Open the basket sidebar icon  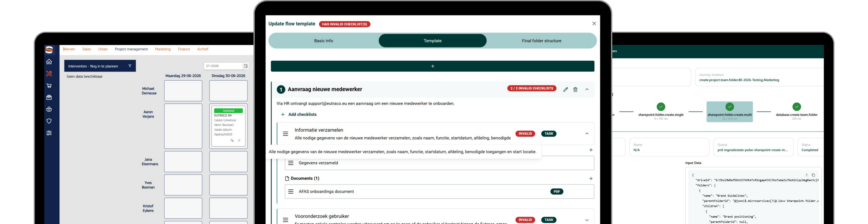[49, 109]
